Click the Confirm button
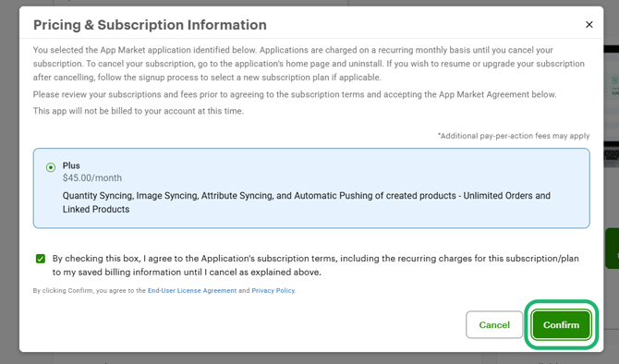 561,324
